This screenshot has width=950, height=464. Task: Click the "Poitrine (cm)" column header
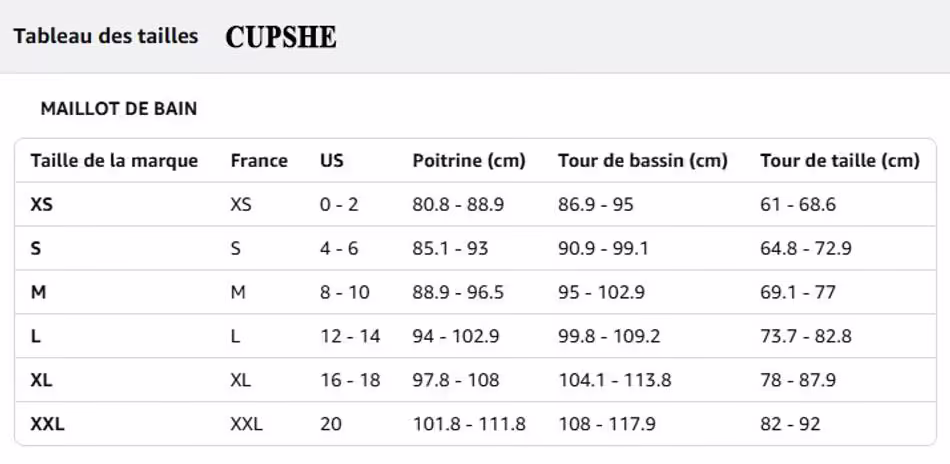pos(469,160)
